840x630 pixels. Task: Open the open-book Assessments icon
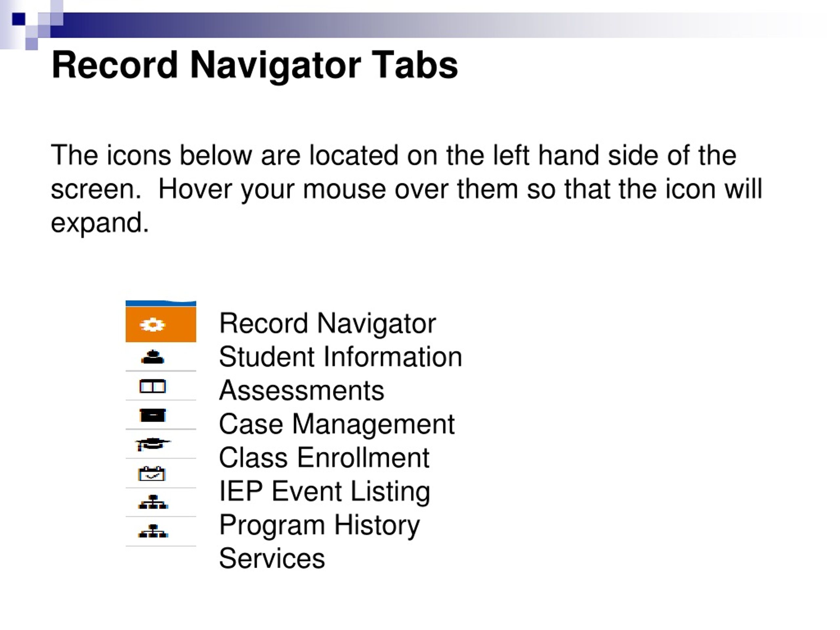[x=153, y=387]
